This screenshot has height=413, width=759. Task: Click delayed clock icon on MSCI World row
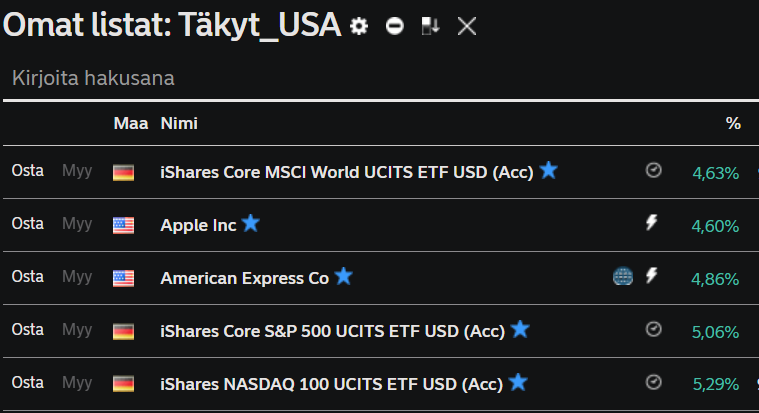653,170
